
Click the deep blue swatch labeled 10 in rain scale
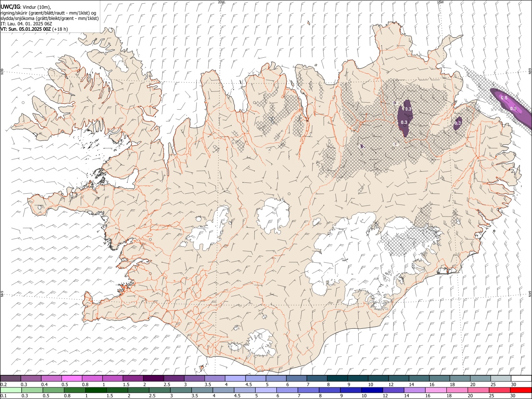click(x=372, y=390)
